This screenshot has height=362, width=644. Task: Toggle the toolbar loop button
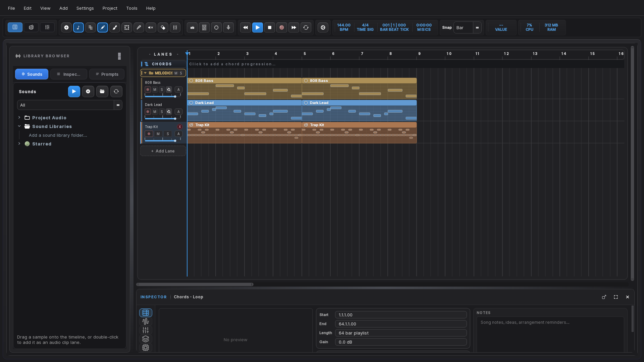[x=306, y=27]
